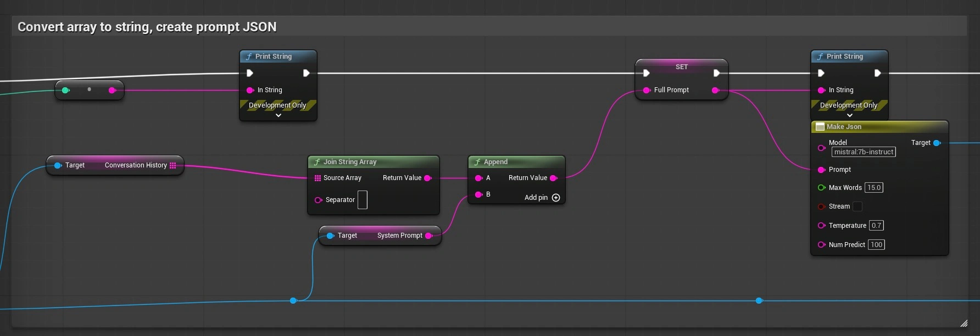Select the Append node by its title
The width and height of the screenshot is (980, 336).
point(495,162)
